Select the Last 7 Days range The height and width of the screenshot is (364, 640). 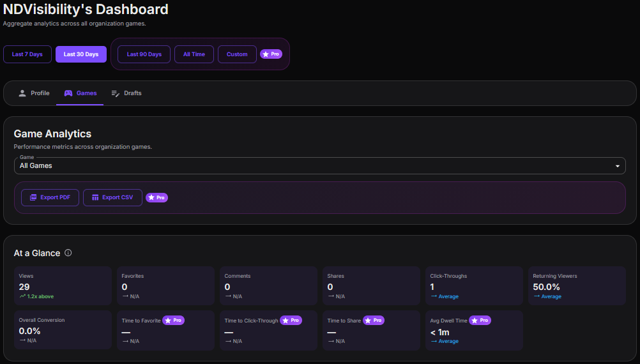click(x=27, y=54)
